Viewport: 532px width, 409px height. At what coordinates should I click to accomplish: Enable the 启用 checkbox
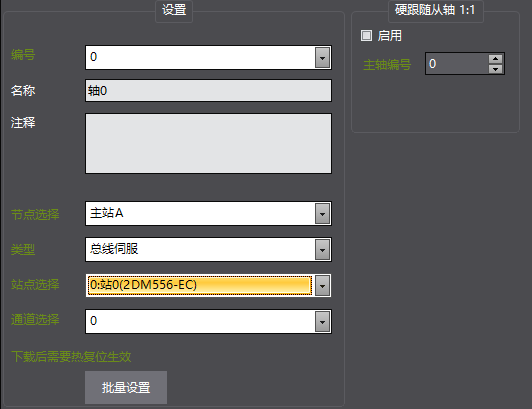[366, 35]
